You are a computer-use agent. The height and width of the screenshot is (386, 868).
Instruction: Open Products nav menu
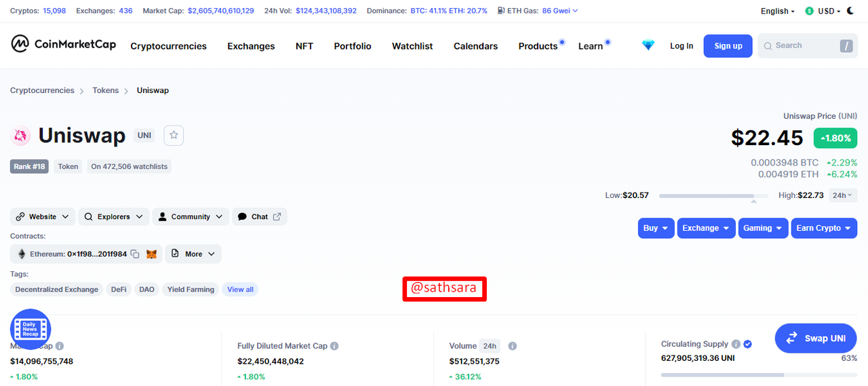coord(538,46)
